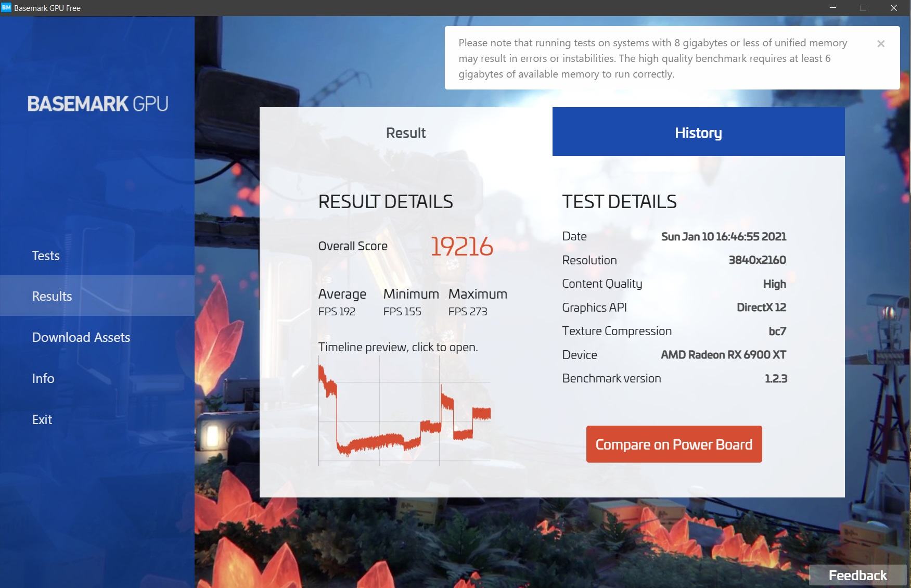Click the Graphics API value DirectX 12

(x=761, y=308)
